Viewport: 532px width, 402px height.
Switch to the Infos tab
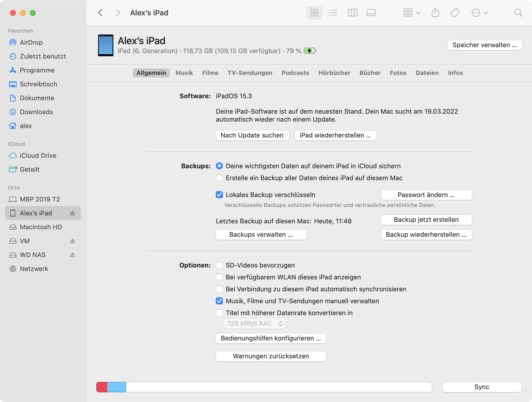[x=455, y=73]
